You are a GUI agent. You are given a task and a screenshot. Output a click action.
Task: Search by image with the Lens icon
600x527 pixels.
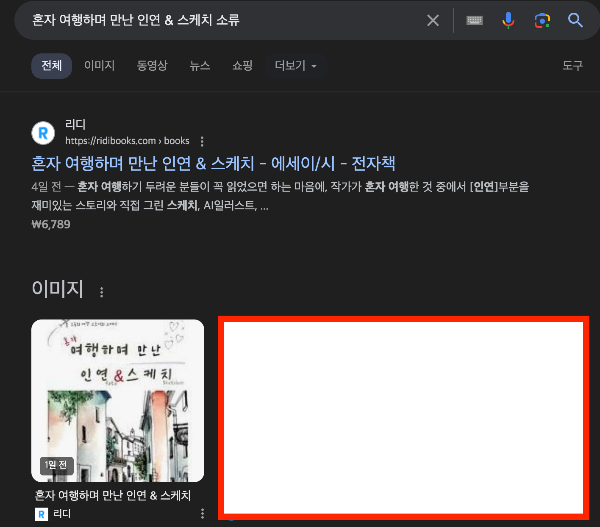coord(542,20)
